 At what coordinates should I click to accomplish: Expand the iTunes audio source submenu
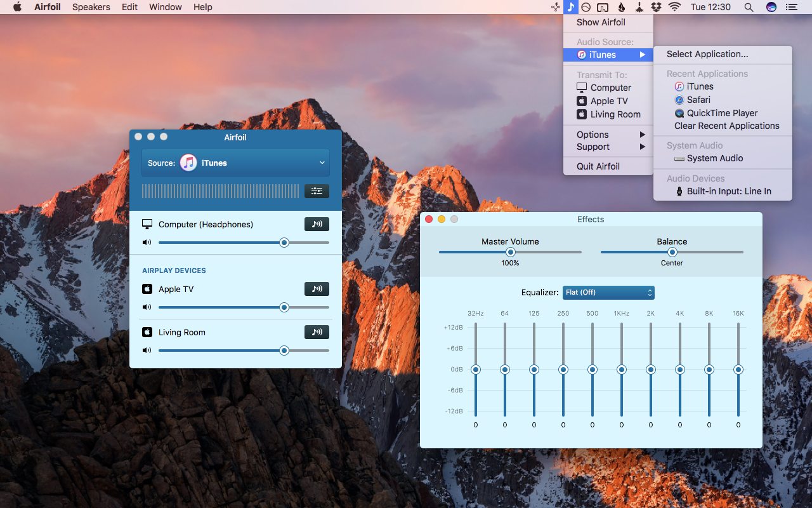coord(608,55)
